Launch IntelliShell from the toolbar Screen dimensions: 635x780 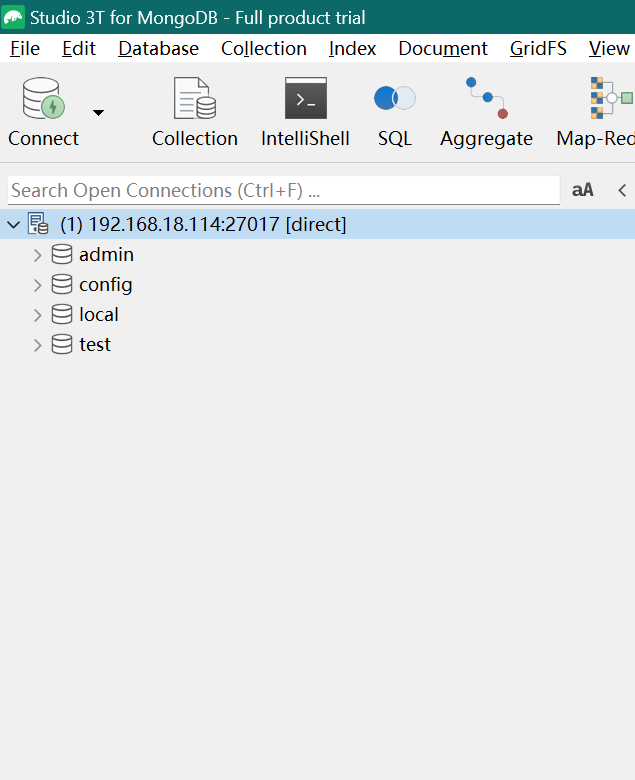305,112
